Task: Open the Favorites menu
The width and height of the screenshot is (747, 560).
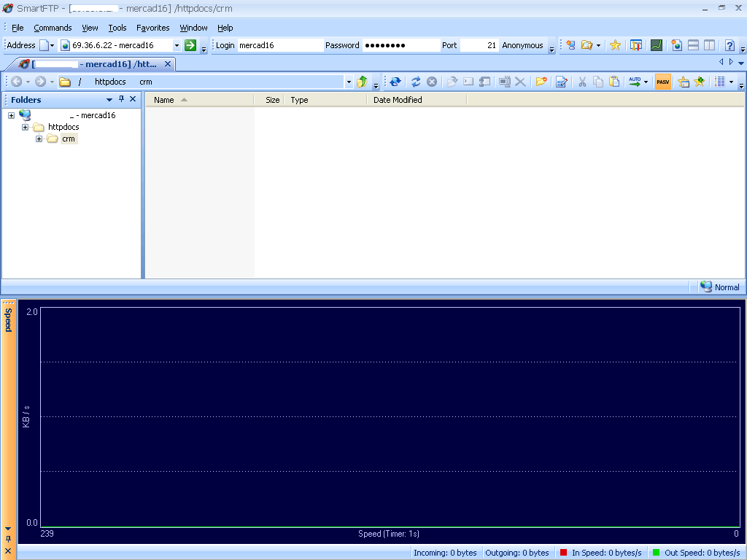Action: 153,28
